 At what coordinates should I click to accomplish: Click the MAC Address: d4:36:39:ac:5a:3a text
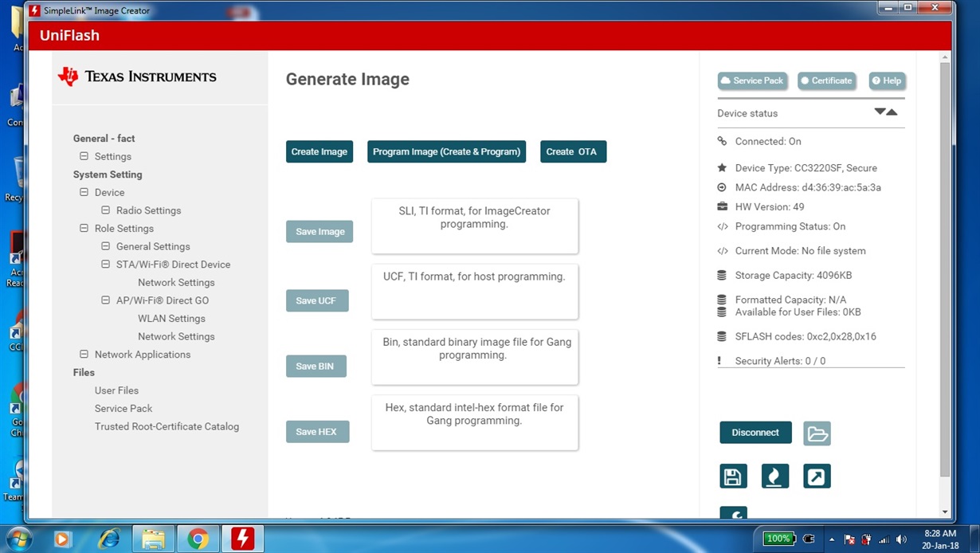click(808, 187)
